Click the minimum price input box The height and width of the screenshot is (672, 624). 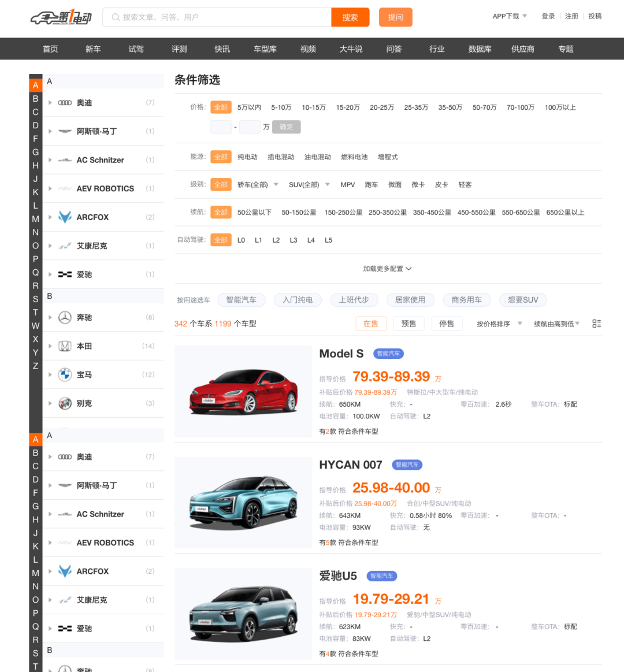tap(221, 127)
